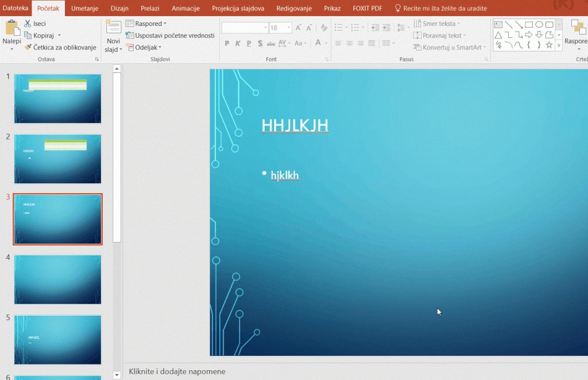Click the font color A button
Image resolution: width=588 pixels, height=380 pixels.
318,43
